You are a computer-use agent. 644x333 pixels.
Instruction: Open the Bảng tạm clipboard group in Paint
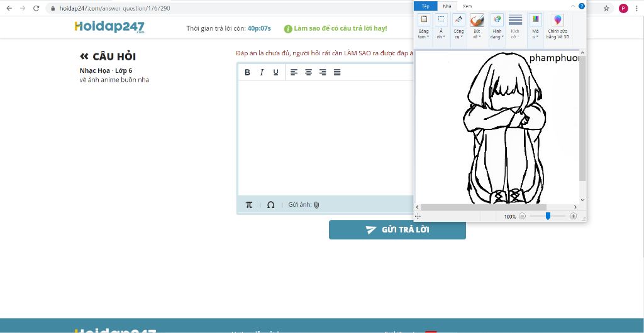click(x=424, y=26)
